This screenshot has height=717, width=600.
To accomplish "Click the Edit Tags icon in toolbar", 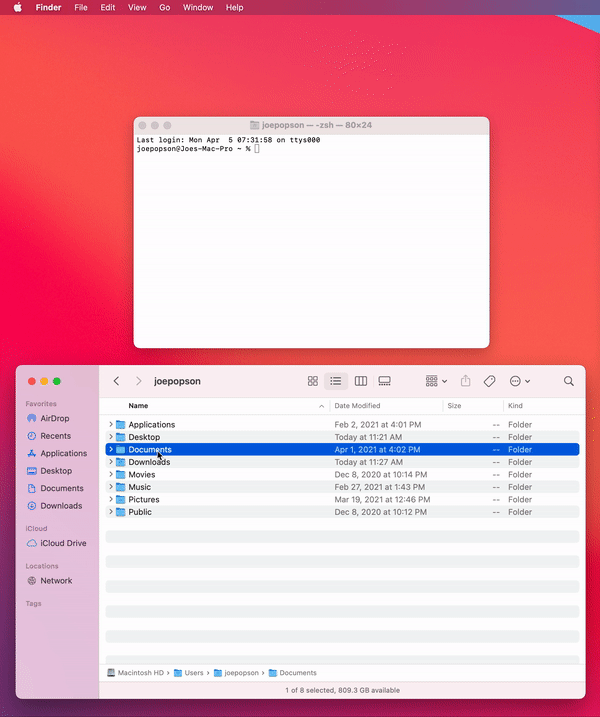I will (x=489, y=381).
